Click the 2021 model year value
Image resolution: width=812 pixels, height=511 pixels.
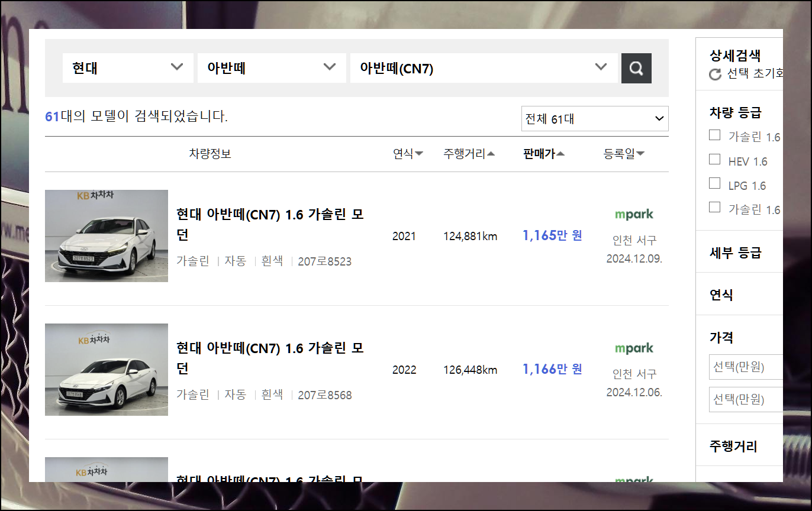[x=404, y=237]
